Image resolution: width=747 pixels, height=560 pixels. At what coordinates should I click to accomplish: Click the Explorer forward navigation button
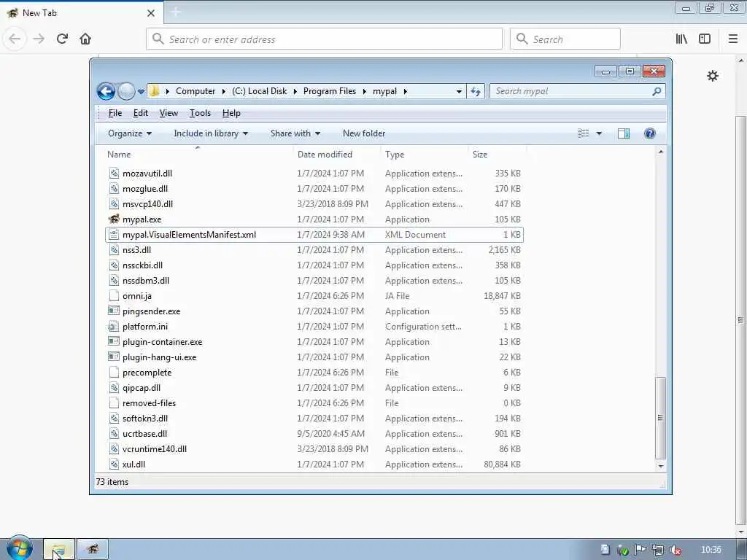coord(126,91)
